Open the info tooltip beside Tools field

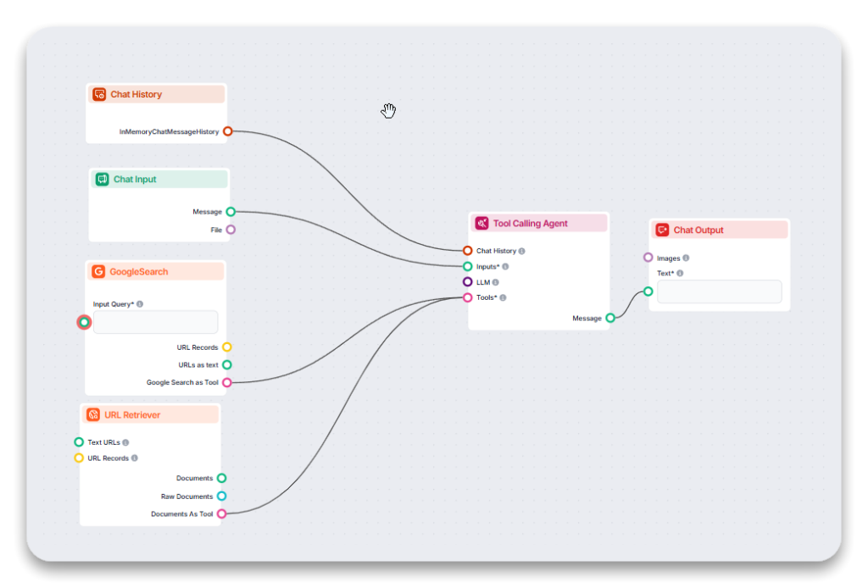(505, 297)
